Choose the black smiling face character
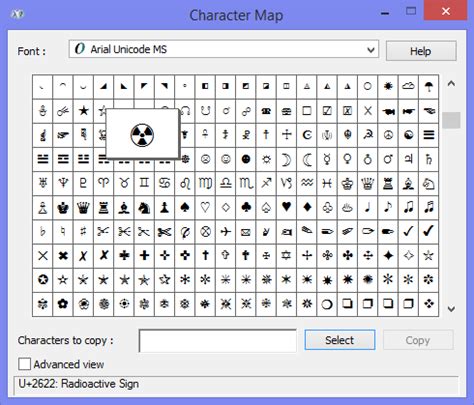The width and height of the screenshot is (474, 405). [x=246, y=159]
